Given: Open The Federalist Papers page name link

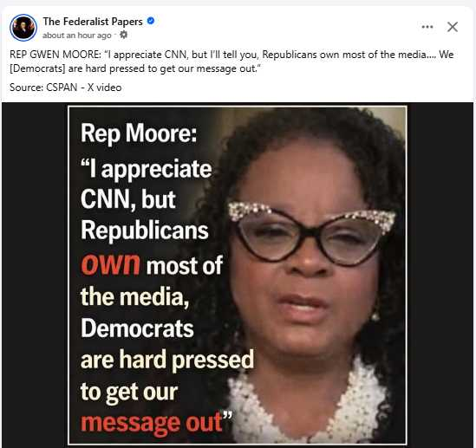Looking at the screenshot, I should [x=93, y=22].
